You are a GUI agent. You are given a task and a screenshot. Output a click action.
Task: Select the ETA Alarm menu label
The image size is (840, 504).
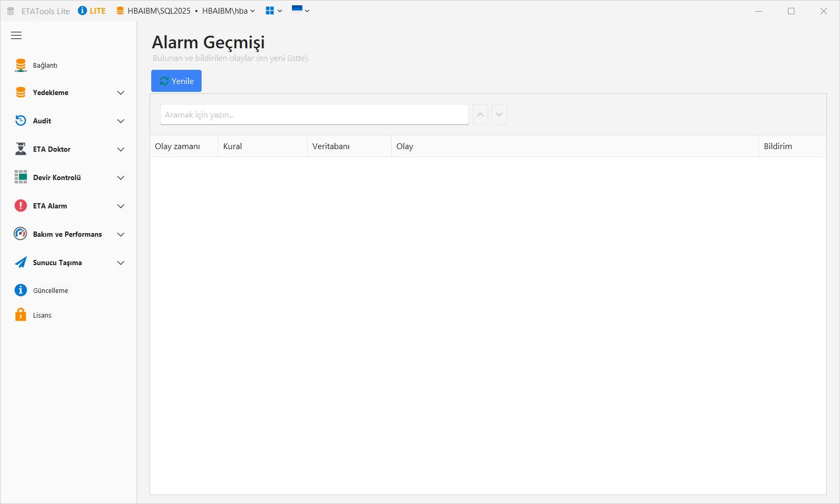click(x=50, y=206)
